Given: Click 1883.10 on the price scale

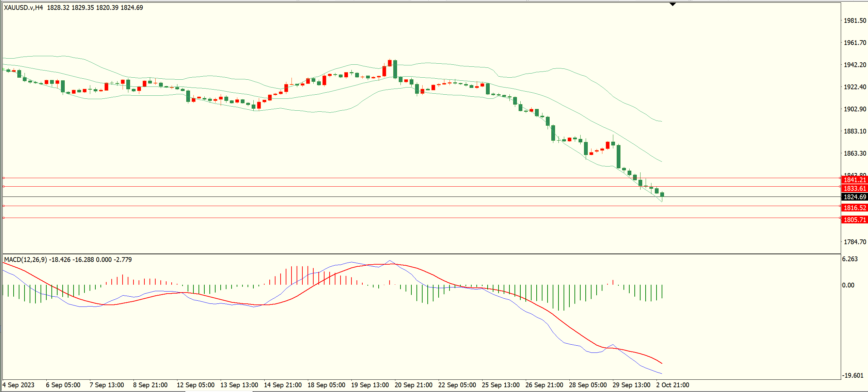Looking at the screenshot, I should coord(855,131).
